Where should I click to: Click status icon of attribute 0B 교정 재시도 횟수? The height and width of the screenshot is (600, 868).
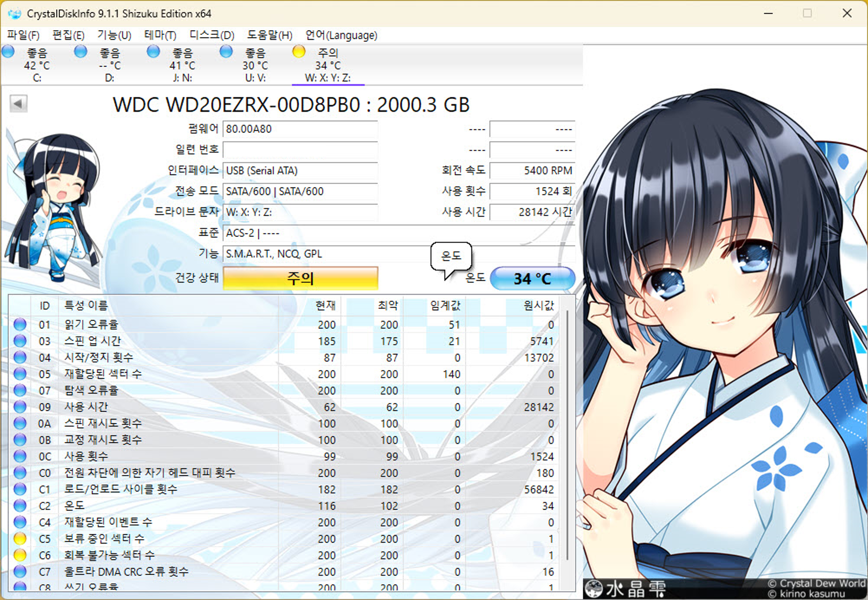click(20, 440)
